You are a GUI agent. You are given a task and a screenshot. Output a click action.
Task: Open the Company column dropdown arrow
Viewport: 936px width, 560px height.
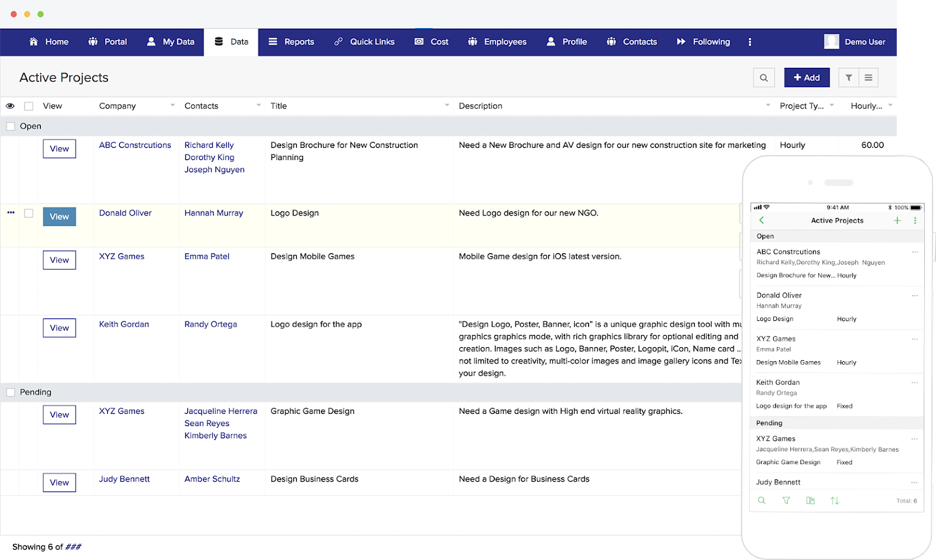tap(173, 105)
